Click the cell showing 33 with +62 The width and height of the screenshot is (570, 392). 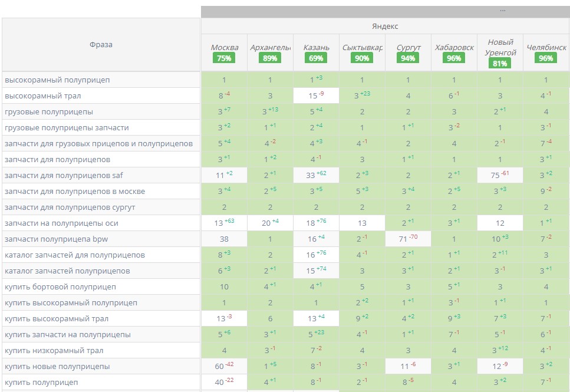[x=316, y=176]
